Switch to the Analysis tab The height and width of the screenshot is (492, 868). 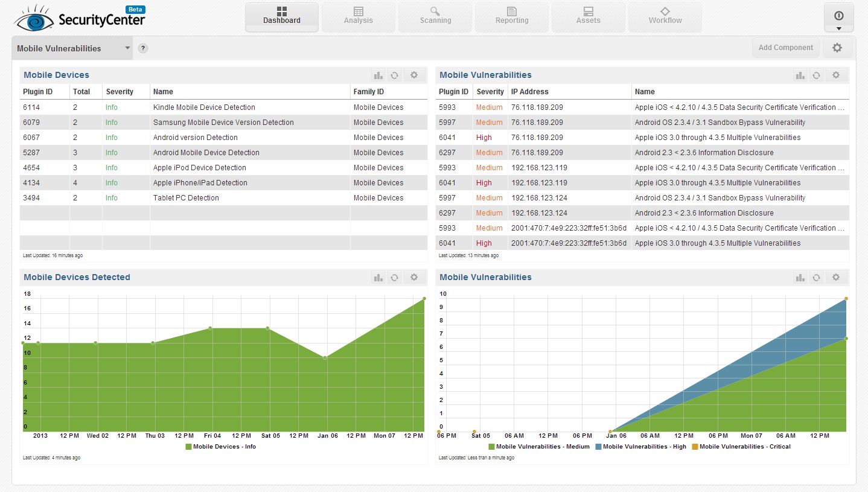click(359, 17)
